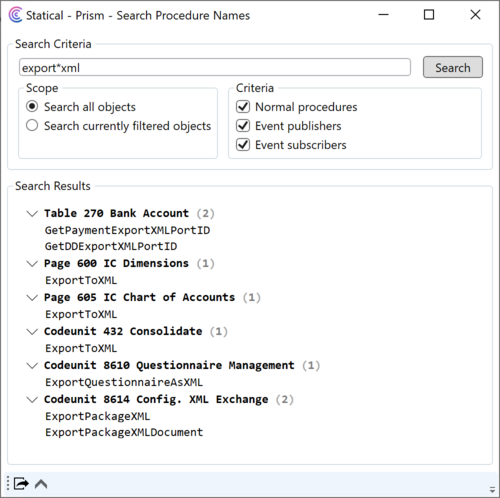Screen dimensions: 500x498
Task: Select the GetPaymentExportXMLPortID procedure
Action: coord(127,230)
